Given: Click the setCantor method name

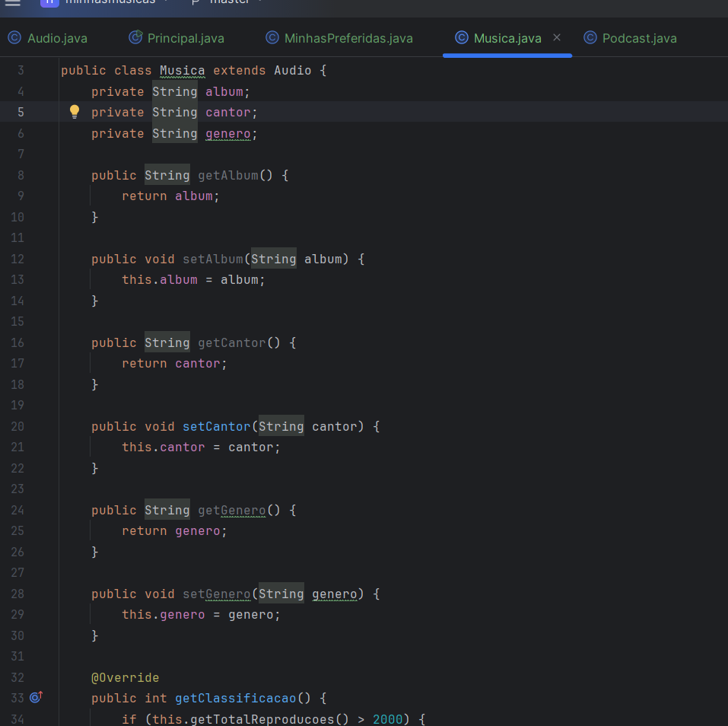Looking at the screenshot, I should (216, 426).
